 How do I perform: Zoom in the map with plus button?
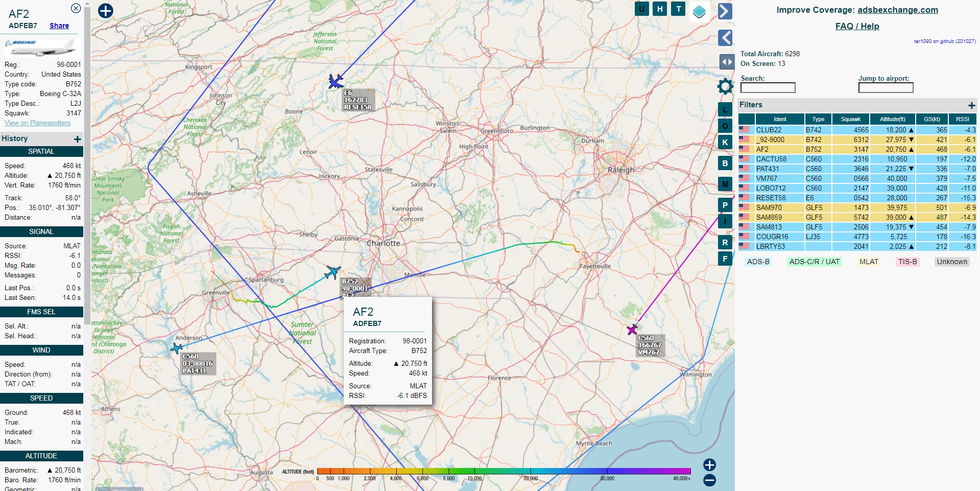tap(709, 464)
